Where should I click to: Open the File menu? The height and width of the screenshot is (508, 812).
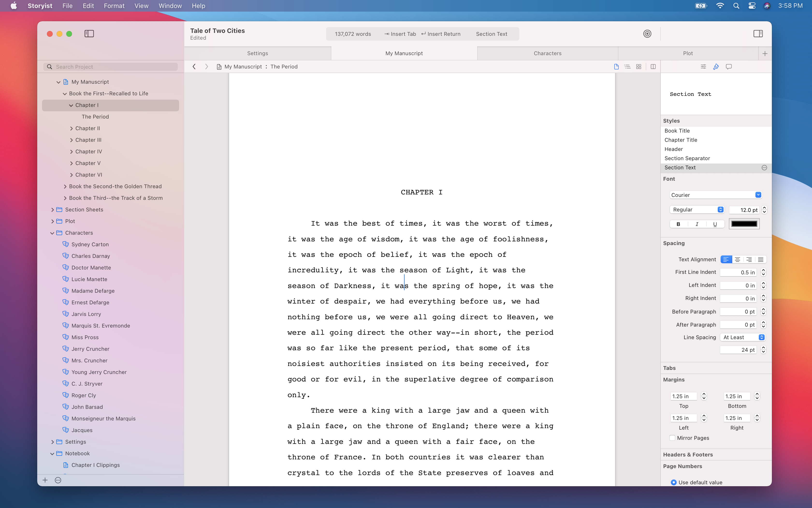point(67,6)
